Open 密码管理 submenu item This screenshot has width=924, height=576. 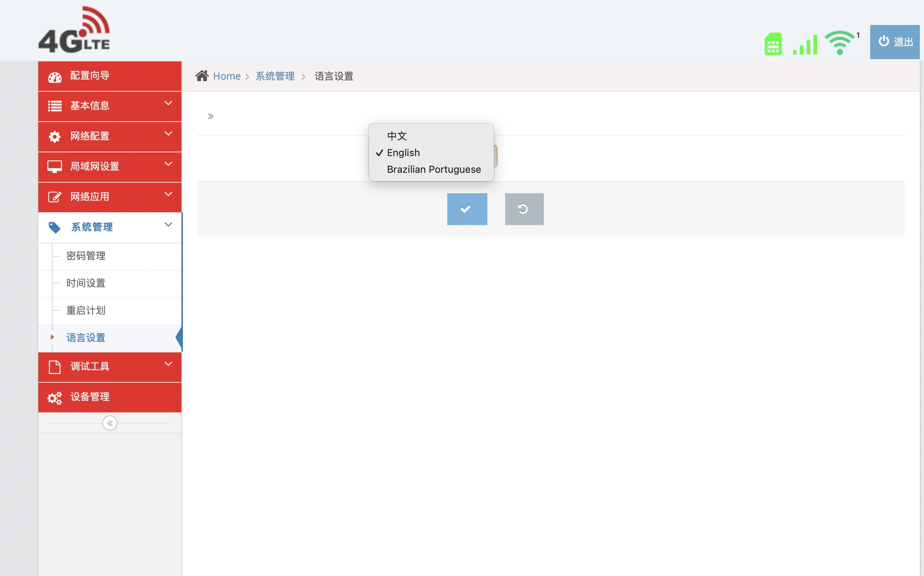coord(86,256)
